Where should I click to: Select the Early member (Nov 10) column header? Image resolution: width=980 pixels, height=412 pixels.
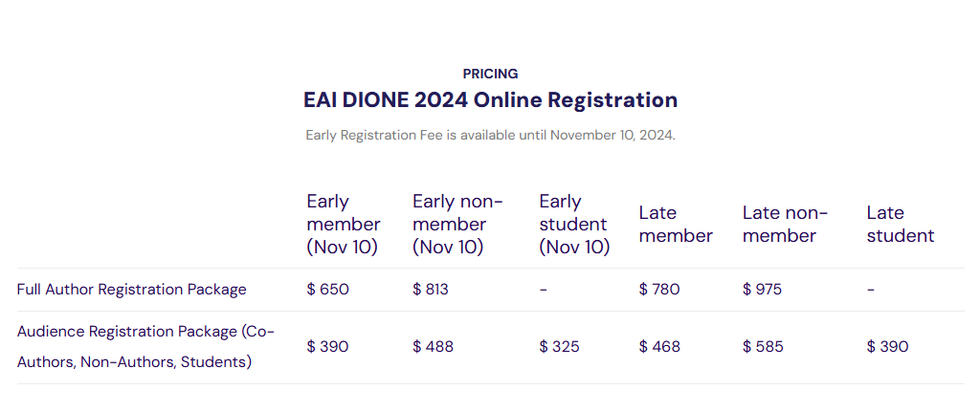pyautogui.click(x=343, y=224)
